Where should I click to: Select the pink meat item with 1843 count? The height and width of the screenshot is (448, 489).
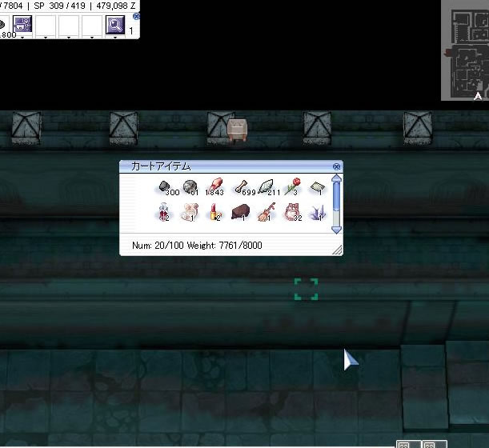[216, 186]
